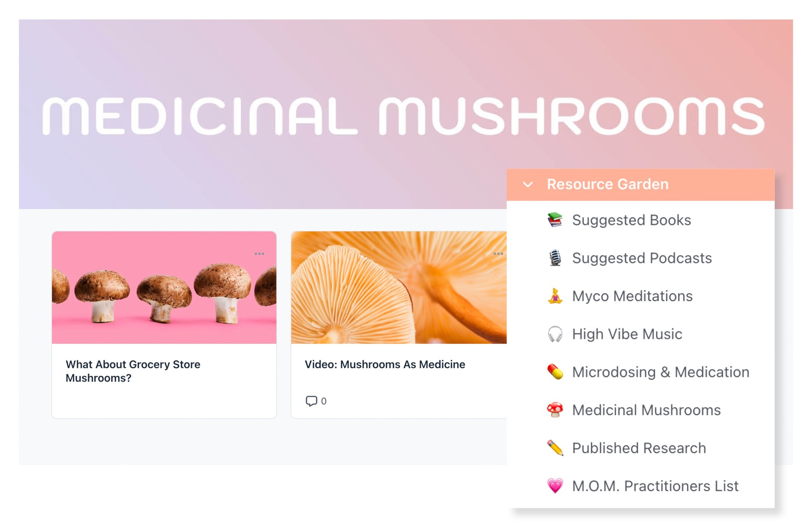Collapse the Resource Garden chevron

tap(528, 184)
